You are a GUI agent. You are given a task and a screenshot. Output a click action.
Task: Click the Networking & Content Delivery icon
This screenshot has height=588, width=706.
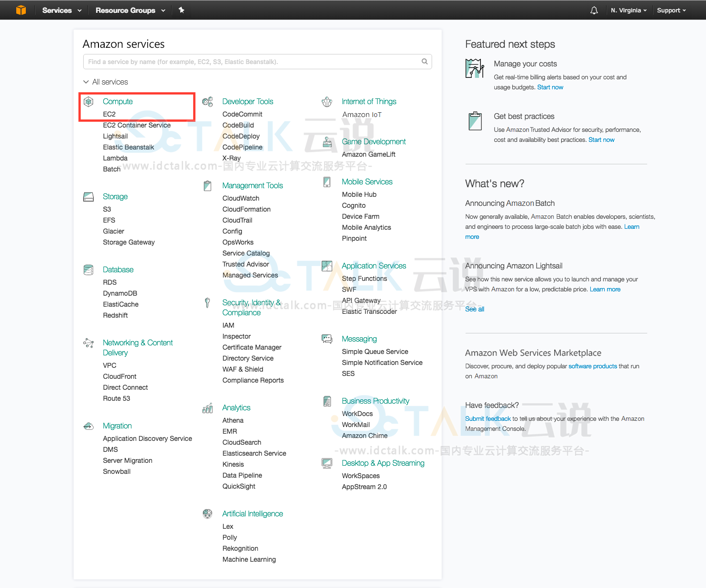coord(88,343)
